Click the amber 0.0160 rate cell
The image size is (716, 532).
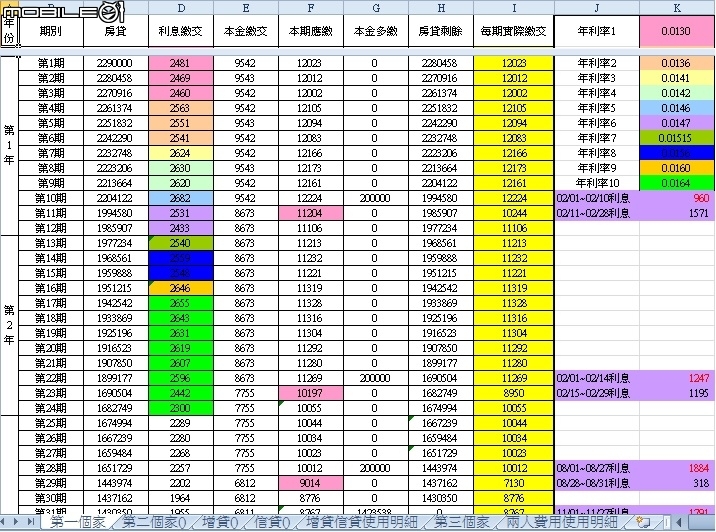tap(677, 168)
